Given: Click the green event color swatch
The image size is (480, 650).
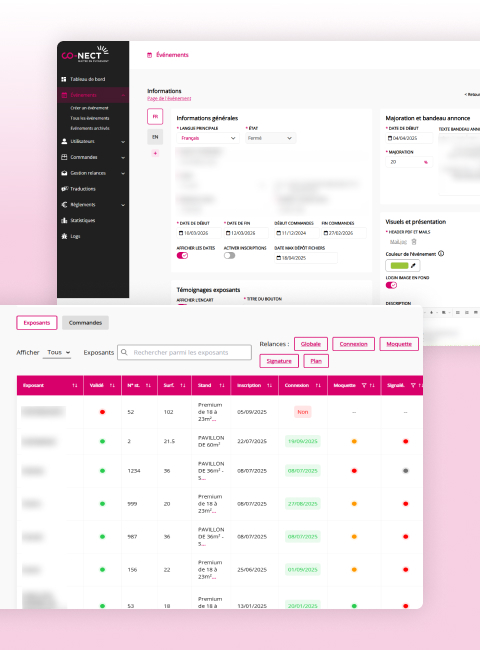Looking at the screenshot, I should [400, 265].
